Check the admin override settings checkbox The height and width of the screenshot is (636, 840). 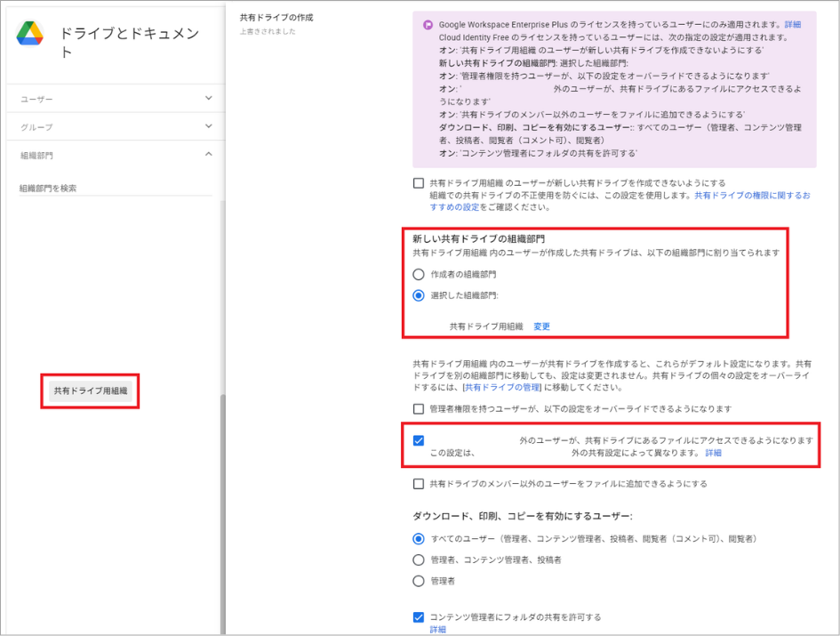(x=419, y=409)
